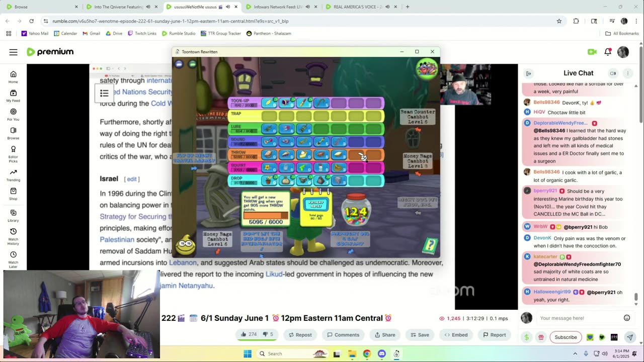Open Watch History in sidebar
This screenshot has height=362, width=644.
point(13,237)
